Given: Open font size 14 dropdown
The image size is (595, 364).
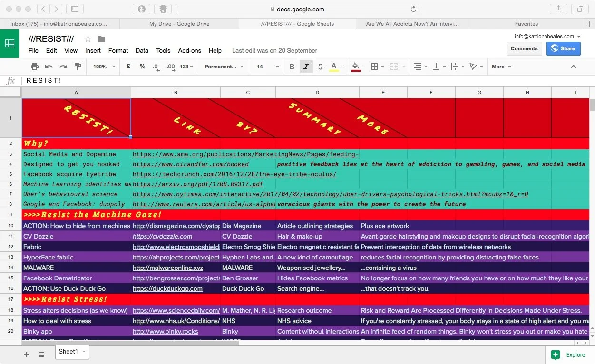Looking at the screenshot, I should point(267,67).
